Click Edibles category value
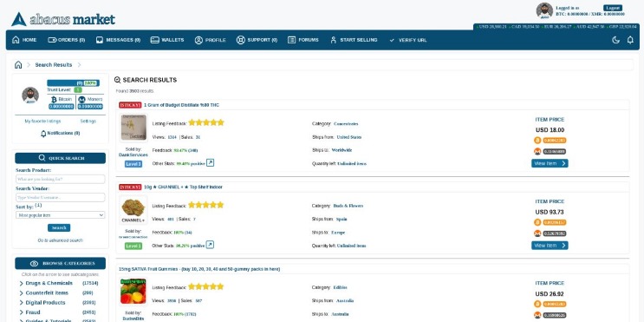This screenshot has height=322, width=644. pos(340,287)
